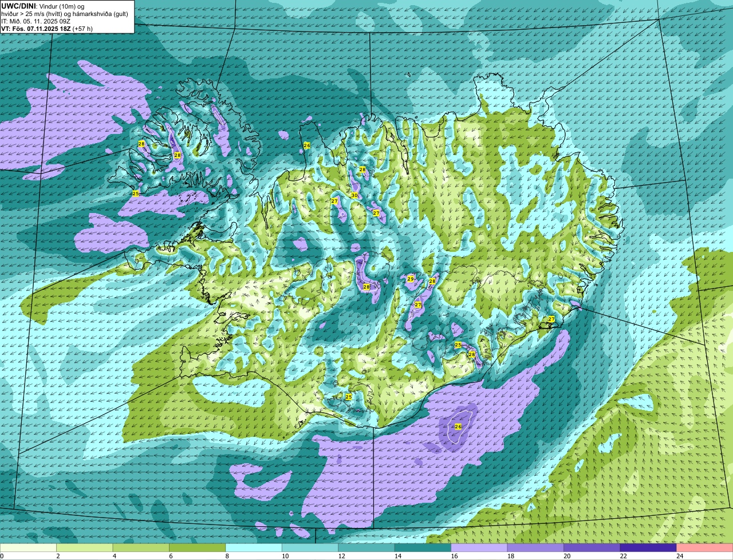Screen dimensions: 733x560
Task: Click the 27 gust label on the southeast coast
Action: tap(551, 319)
